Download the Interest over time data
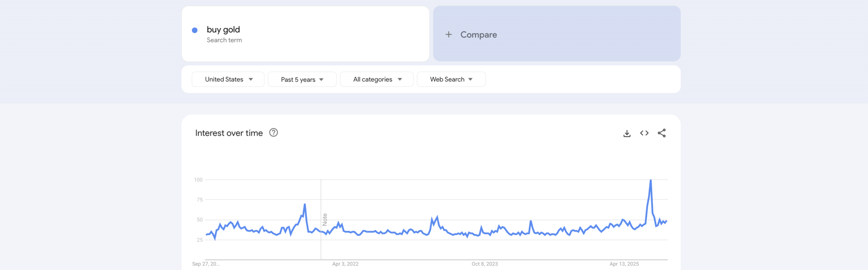 point(627,133)
